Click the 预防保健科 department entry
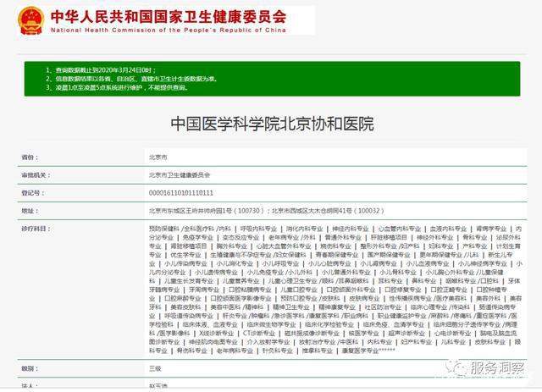Viewport: 542px width, 392px height. 164,229
